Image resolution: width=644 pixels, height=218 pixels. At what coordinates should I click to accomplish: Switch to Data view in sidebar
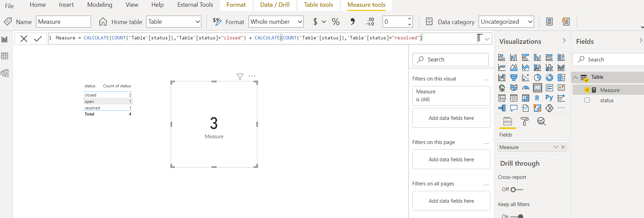pyautogui.click(x=5, y=56)
